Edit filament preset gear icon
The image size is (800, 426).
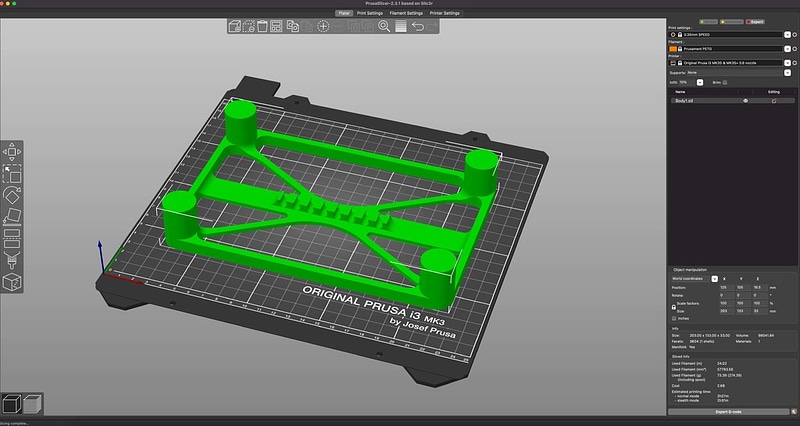pos(795,49)
